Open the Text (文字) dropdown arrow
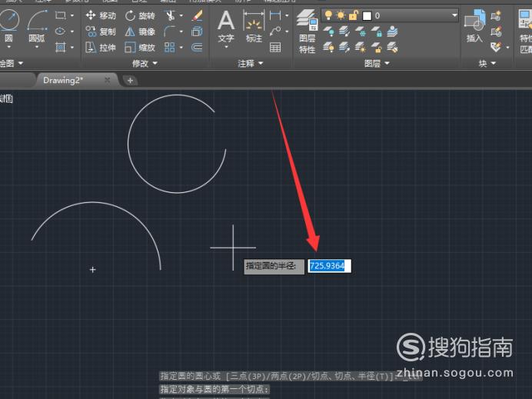This screenshot has width=532, height=399. tap(226, 47)
